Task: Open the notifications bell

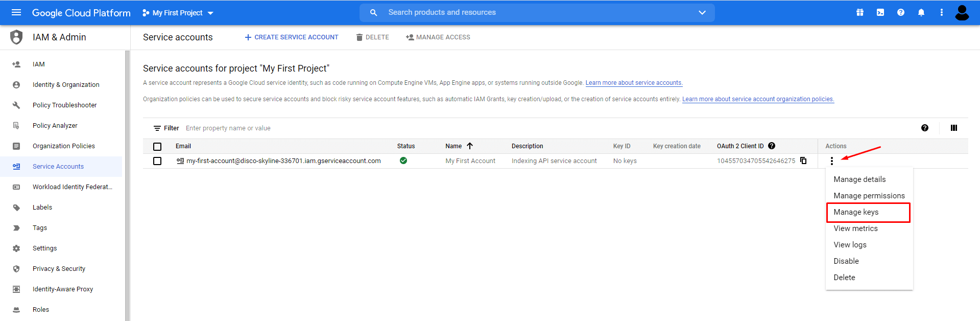Action: point(921,12)
